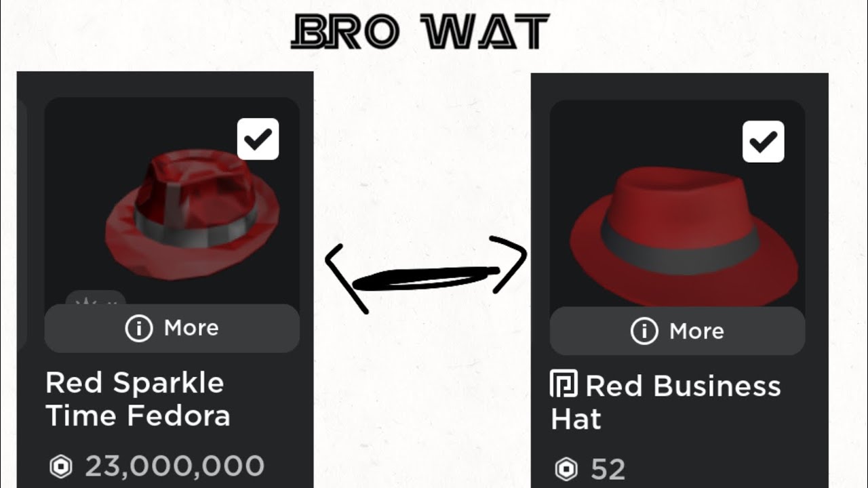The width and height of the screenshot is (868, 488).
Task: Click the BRO WAT heading text
Action: point(420,32)
